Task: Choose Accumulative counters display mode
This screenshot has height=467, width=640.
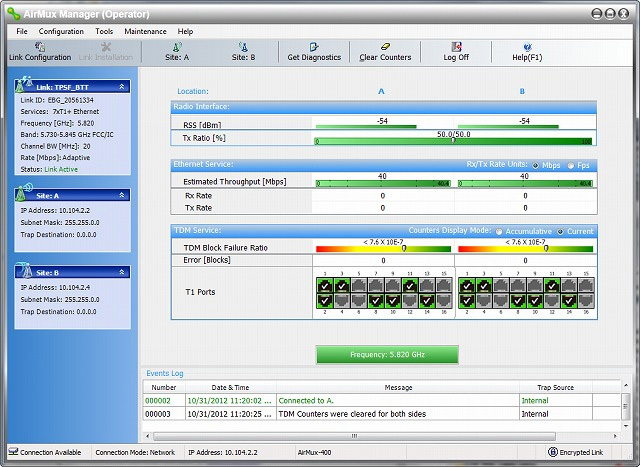Action: [x=499, y=231]
